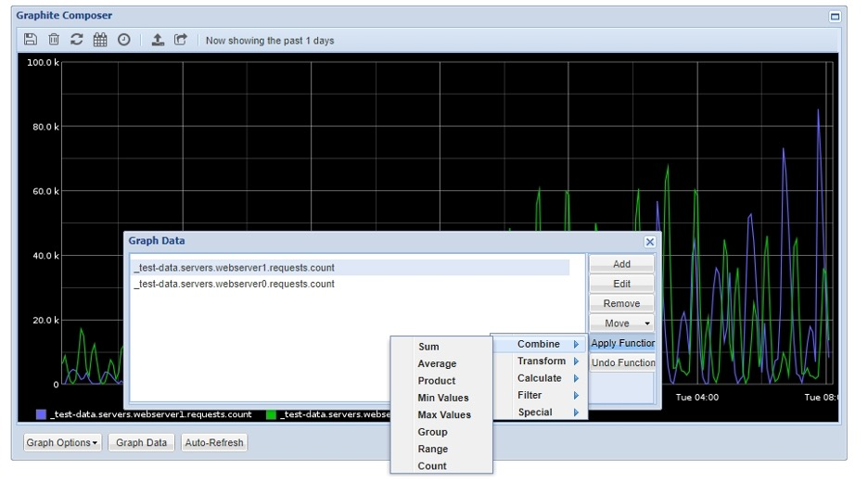This screenshot has height=482, width=868.
Task: Expand the Transform submenu
Action: click(542, 361)
